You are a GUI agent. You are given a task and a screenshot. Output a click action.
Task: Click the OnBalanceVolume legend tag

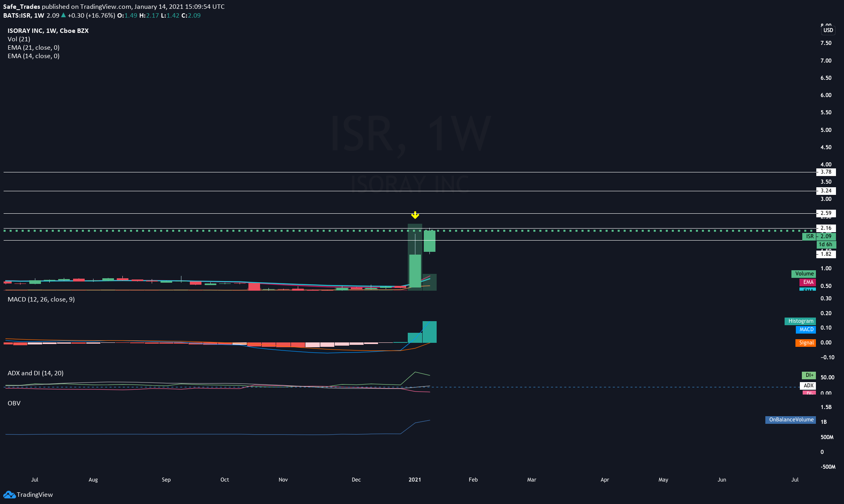(x=791, y=420)
